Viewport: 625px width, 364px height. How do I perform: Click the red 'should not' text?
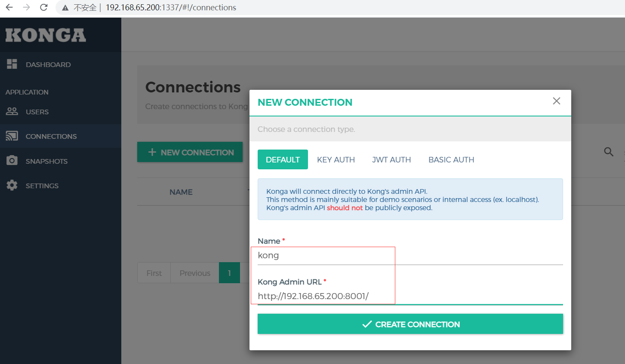[x=345, y=208]
